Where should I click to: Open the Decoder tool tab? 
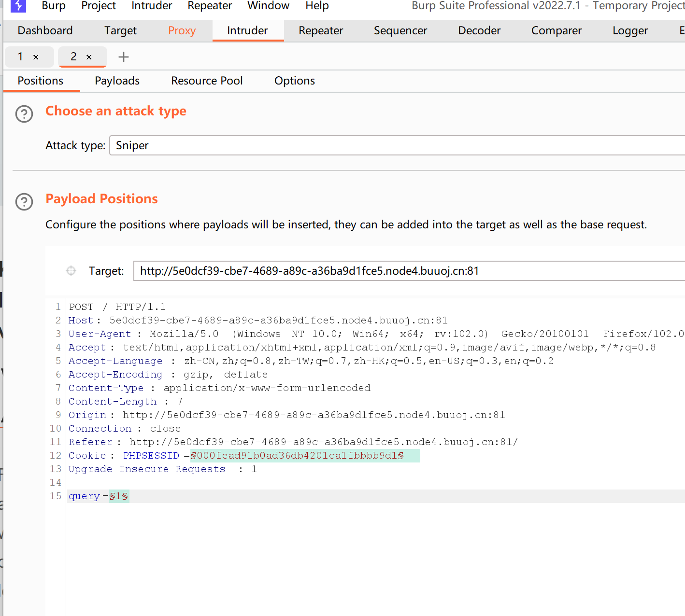[x=479, y=30]
